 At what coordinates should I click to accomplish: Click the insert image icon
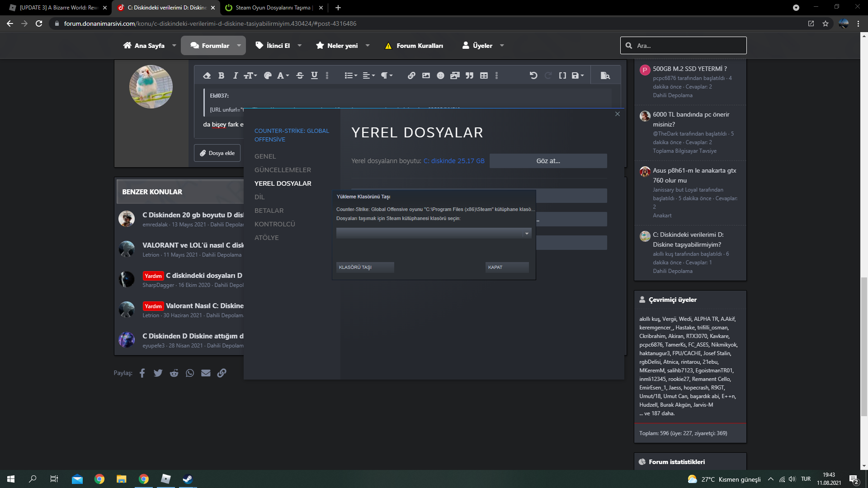(426, 75)
